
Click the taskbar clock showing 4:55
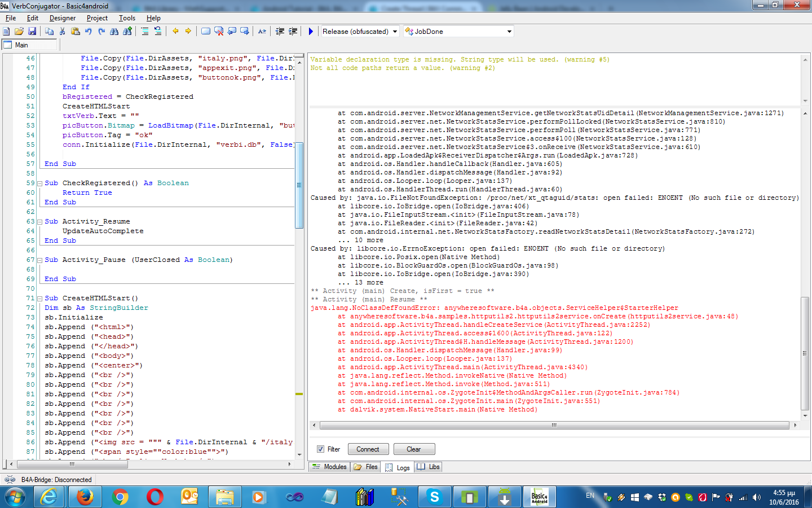(784, 497)
